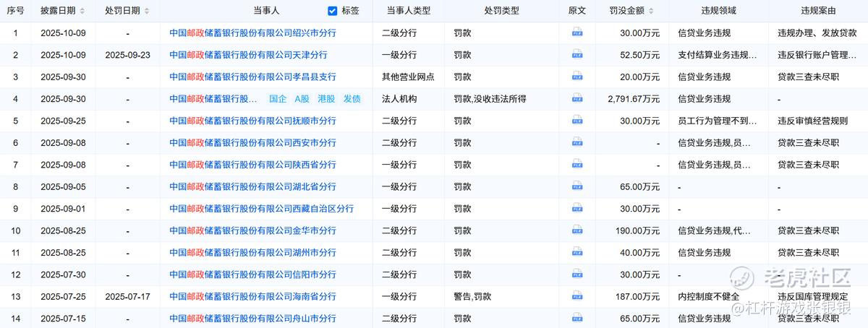Click the 当事人类型 column header

tap(408, 11)
